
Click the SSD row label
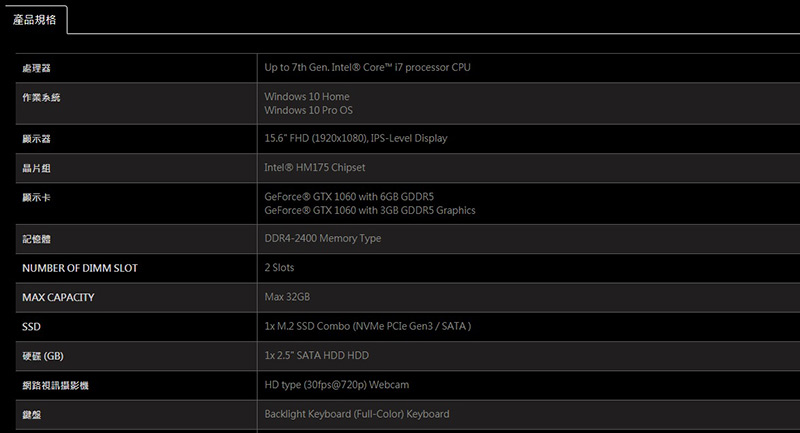pyautogui.click(x=31, y=326)
